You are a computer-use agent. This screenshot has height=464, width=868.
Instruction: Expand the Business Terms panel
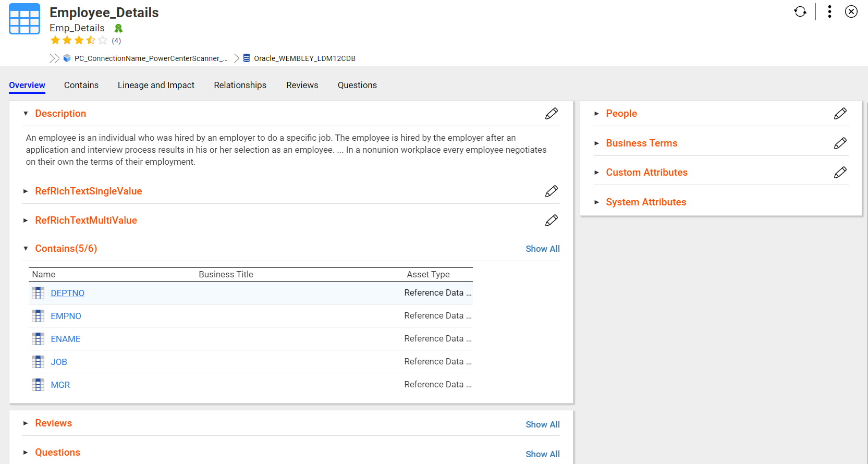click(x=596, y=143)
